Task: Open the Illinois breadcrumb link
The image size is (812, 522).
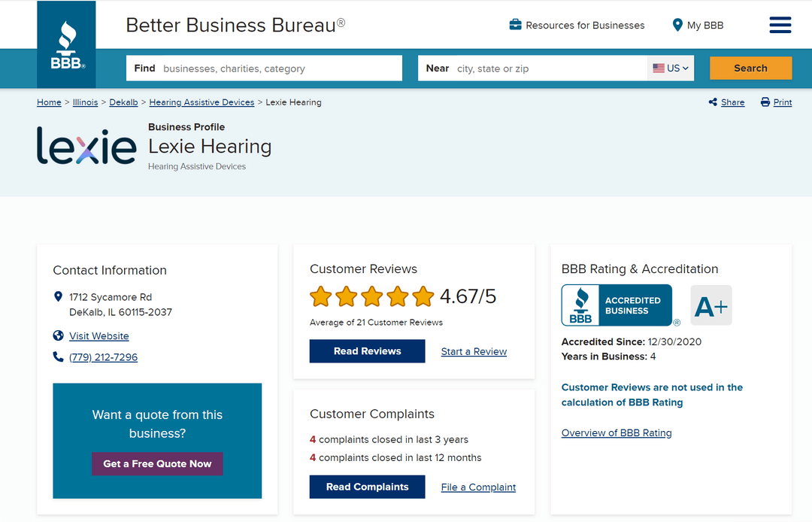Action: 85,102
